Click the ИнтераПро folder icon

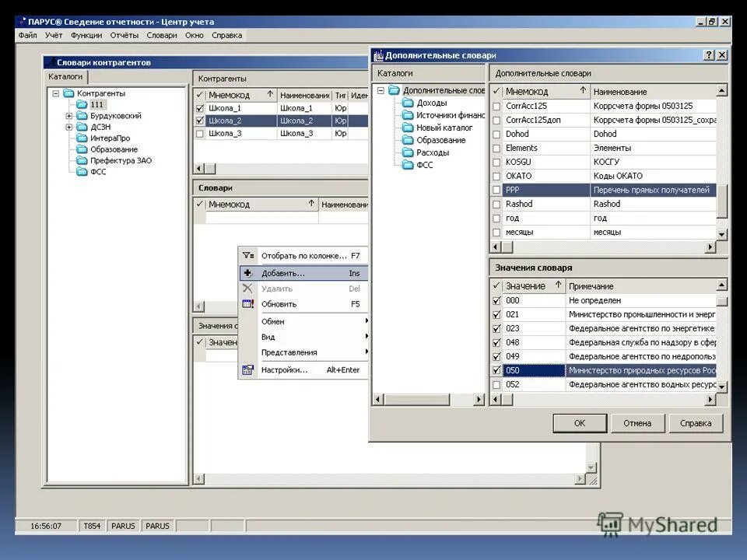pos(82,138)
